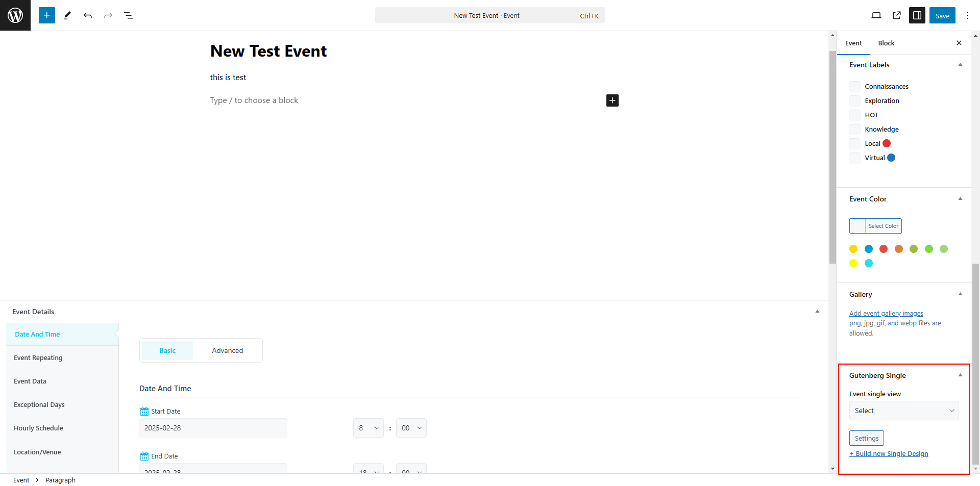
Task: Open the start hour dropdown
Action: click(x=368, y=428)
